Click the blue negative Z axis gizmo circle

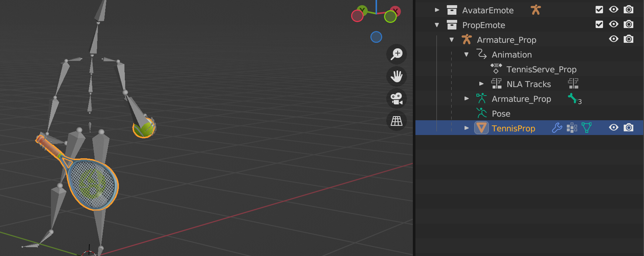point(376,37)
